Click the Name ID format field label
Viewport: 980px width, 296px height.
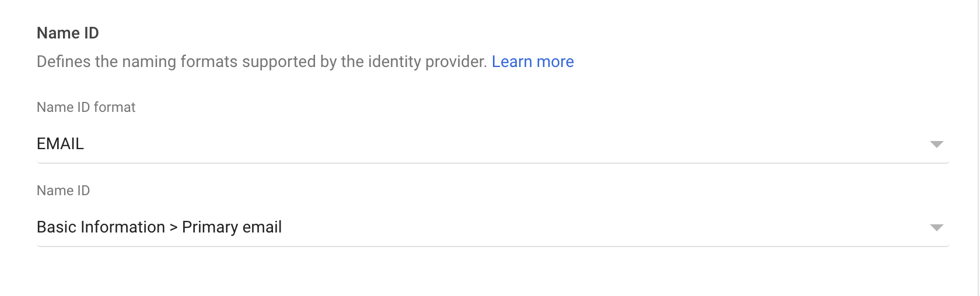[x=86, y=107]
